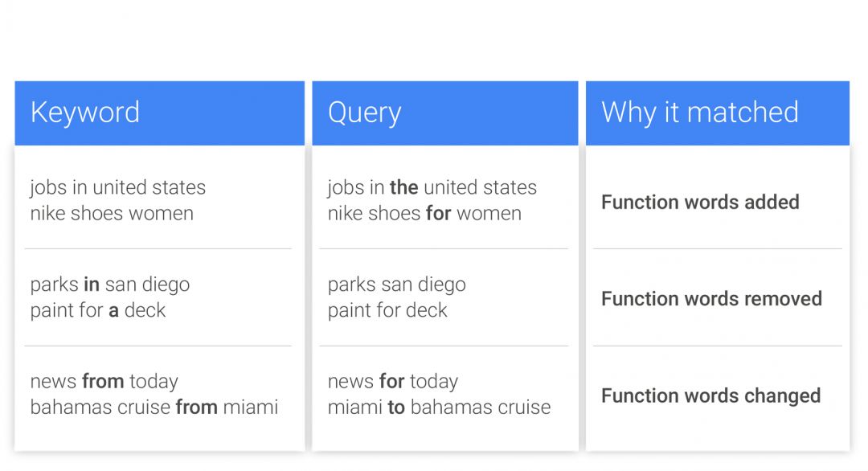Viewport: 868px width, 471px height.
Task: Click query 'nike shoes for women'
Action: (424, 214)
